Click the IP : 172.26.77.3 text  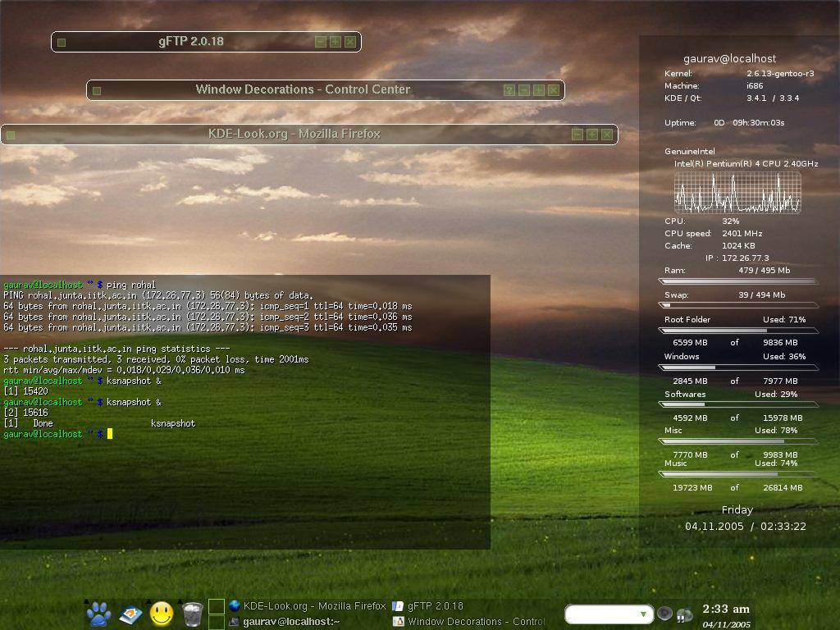pos(737,258)
